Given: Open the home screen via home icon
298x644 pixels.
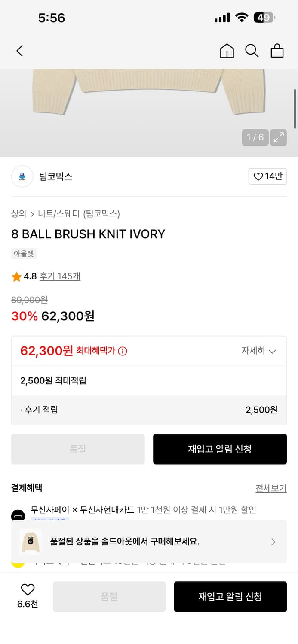Looking at the screenshot, I should (x=227, y=50).
